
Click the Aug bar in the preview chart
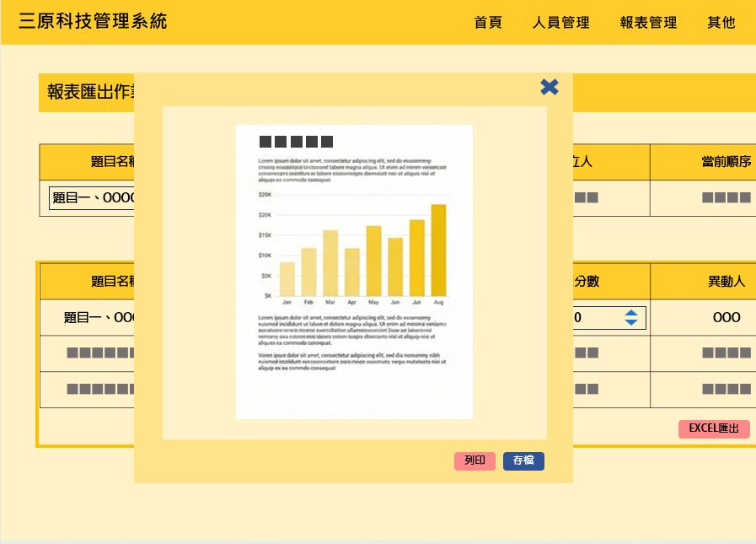click(x=438, y=250)
